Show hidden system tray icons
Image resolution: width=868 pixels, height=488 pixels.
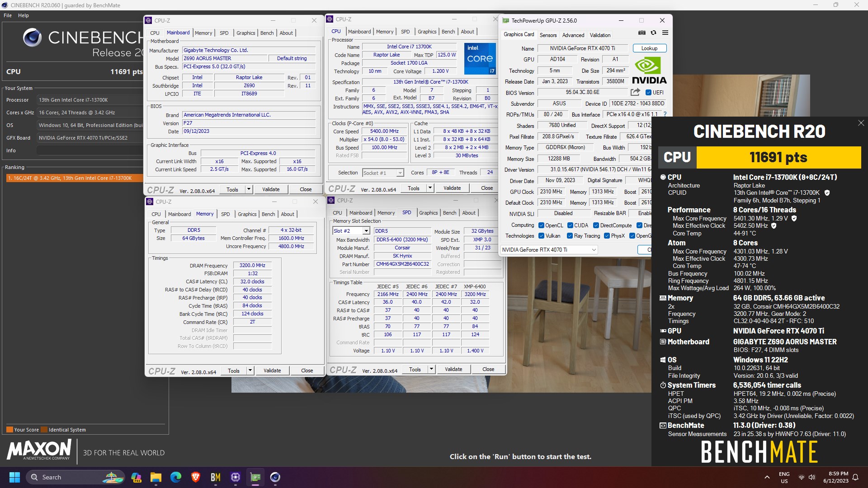click(x=767, y=477)
